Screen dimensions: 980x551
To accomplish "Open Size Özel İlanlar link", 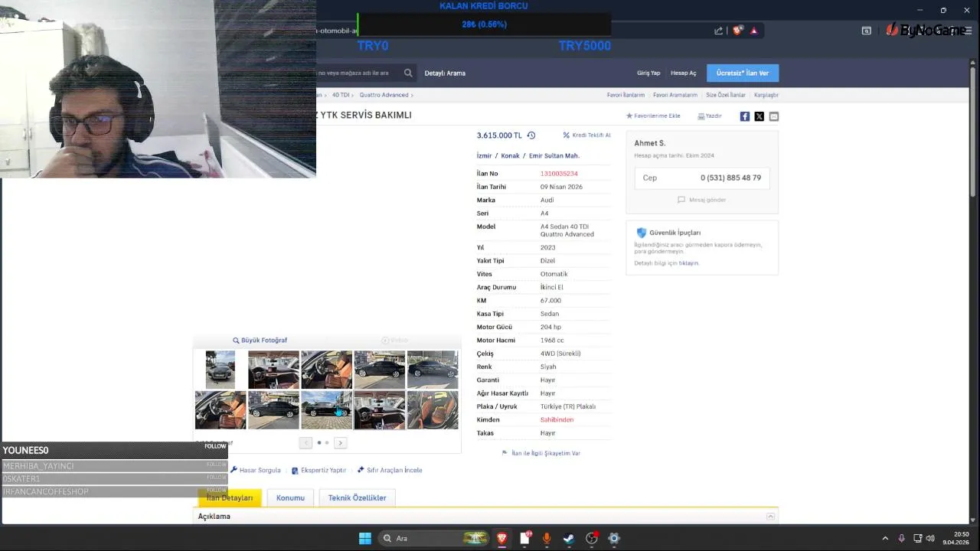I will [x=726, y=95].
